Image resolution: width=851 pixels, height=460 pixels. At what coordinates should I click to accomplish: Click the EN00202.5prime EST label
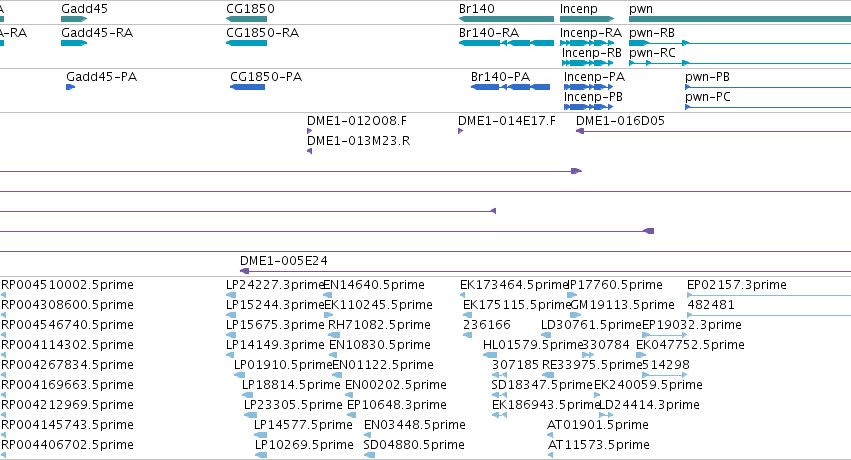coord(396,385)
